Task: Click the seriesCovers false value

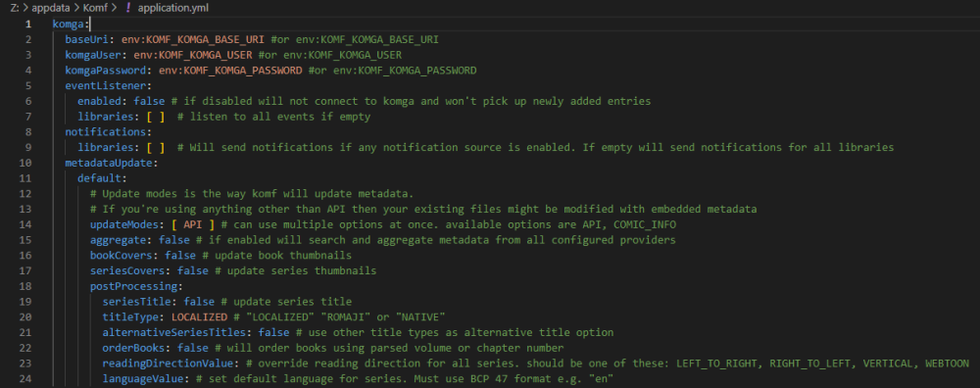Action: [192, 270]
